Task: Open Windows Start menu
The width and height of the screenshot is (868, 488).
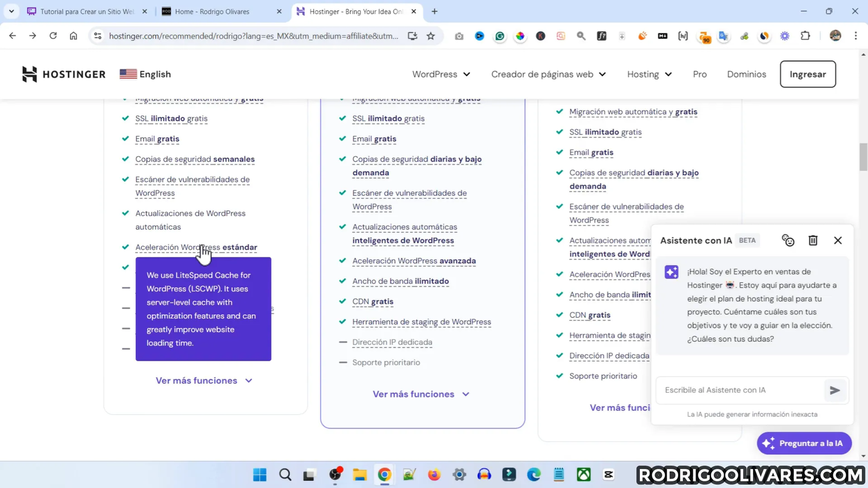Action: [x=260, y=475]
